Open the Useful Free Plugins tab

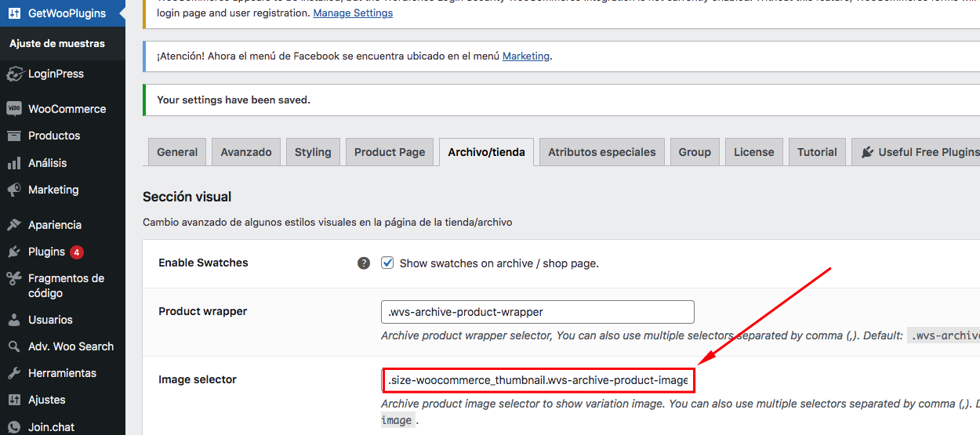pyautogui.click(x=916, y=152)
